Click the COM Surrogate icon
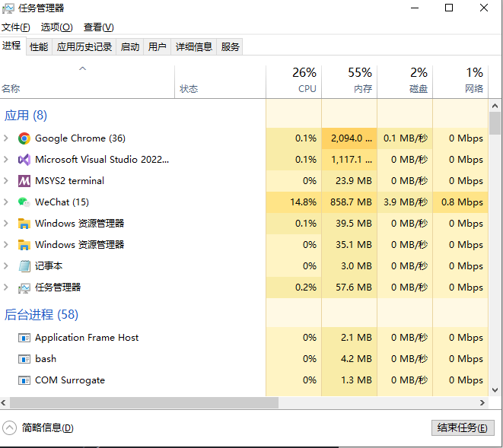 point(24,380)
